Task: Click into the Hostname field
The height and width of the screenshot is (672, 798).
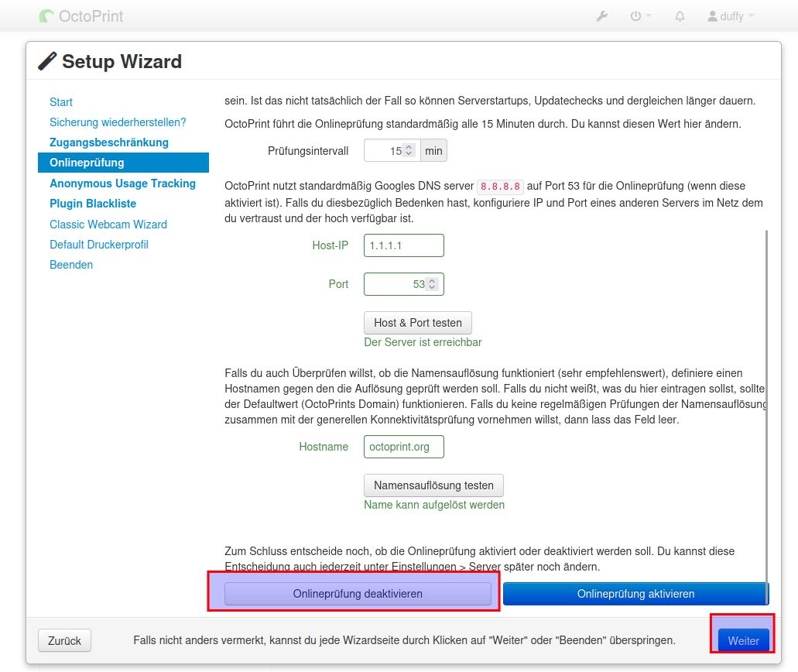Action: pos(403,447)
